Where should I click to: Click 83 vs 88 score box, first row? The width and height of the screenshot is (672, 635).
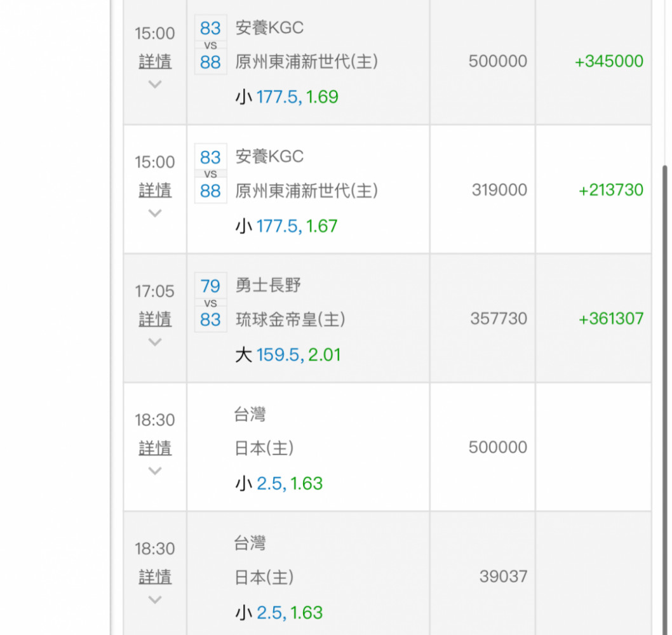coord(210,45)
